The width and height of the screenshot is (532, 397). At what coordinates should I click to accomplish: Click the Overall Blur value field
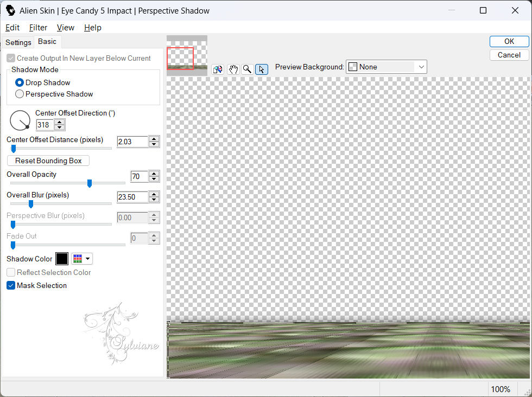tap(132, 197)
